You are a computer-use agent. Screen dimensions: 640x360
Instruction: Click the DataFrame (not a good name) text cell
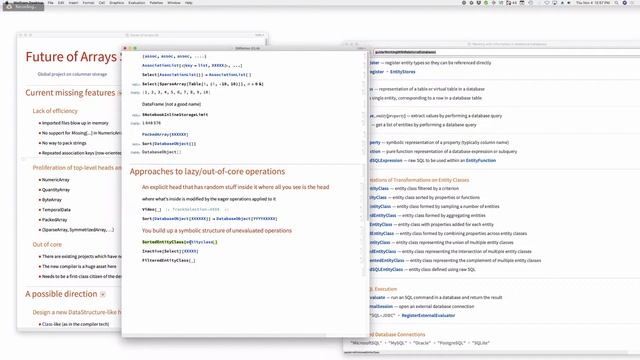point(171,104)
